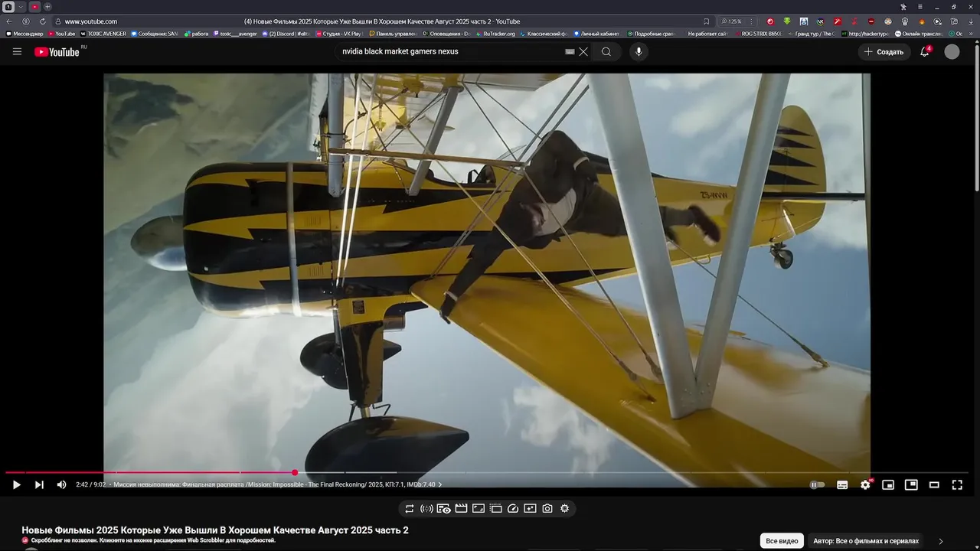The image size is (980, 551).
Task: Open RuTracker.org bookmark
Action: pos(495,34)
